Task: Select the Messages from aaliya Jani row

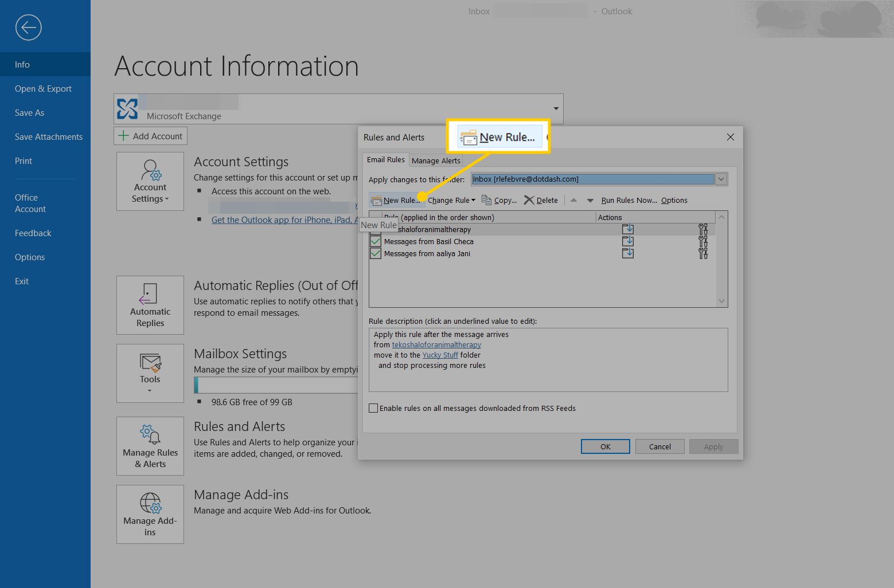Action: [x=542, y=253]
